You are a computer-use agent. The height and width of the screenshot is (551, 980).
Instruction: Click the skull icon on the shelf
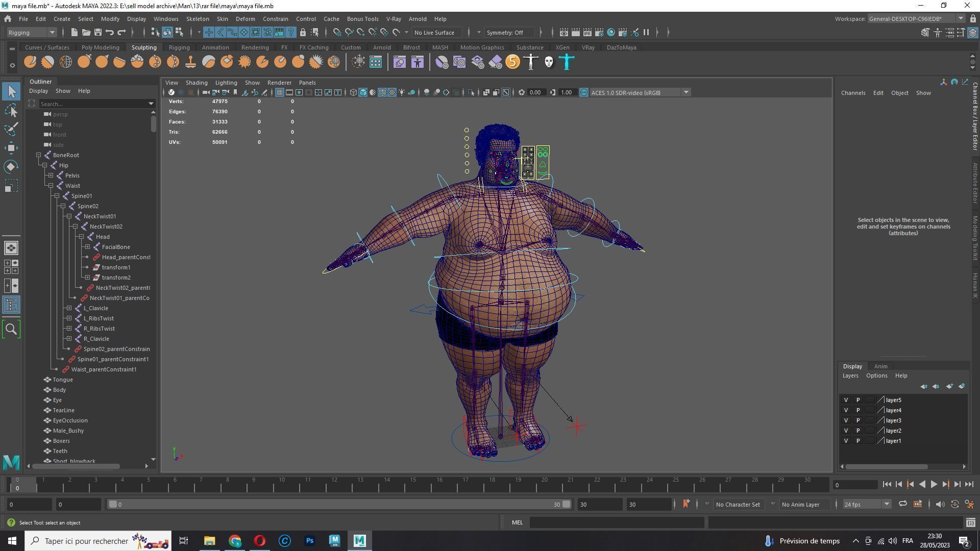549,62
